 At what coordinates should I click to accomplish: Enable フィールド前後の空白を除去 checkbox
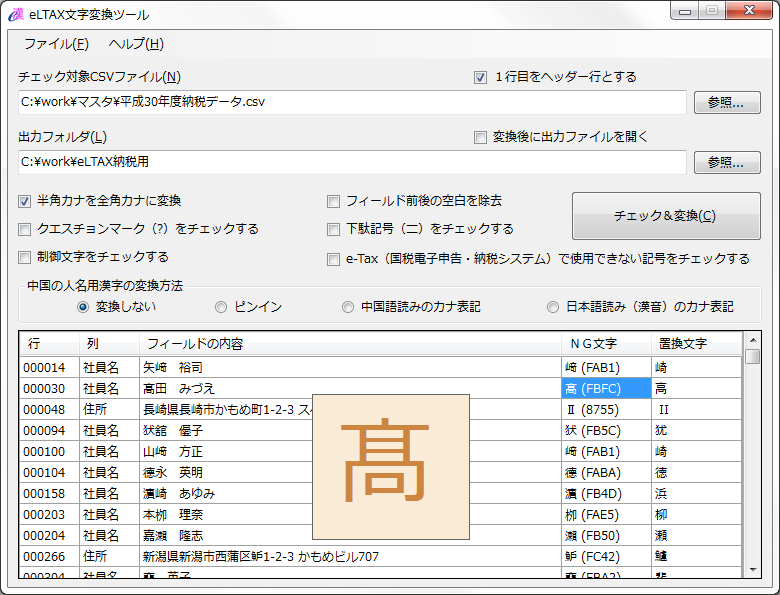click(333, 201)
